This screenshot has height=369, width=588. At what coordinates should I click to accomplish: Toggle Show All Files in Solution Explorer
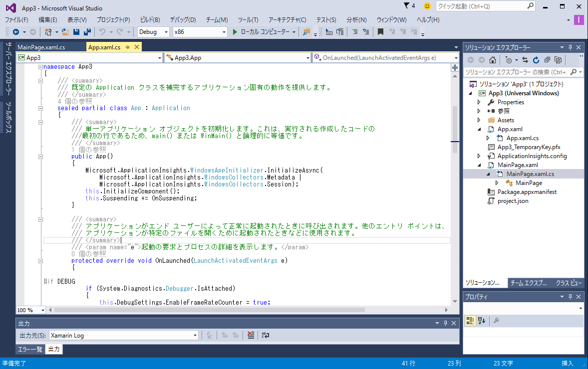tap(558, 60)
